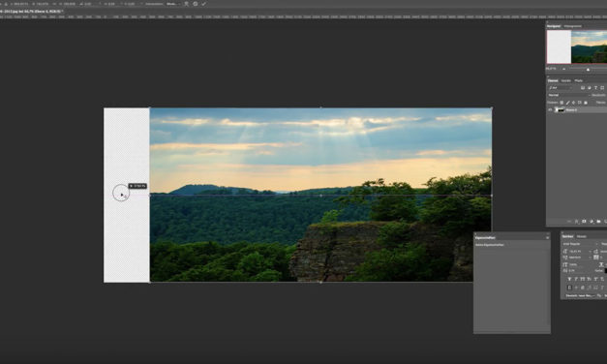Lock layer position icon
The height and width of the screenshot is (364, 607).
click(x=574, y=103)
